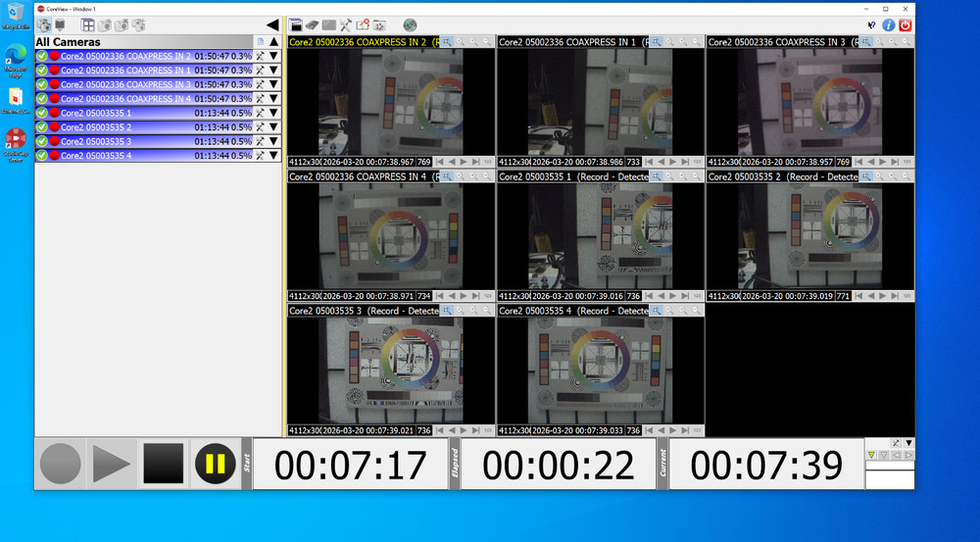Click the Current time display 00:07:39

click(766, 465)
